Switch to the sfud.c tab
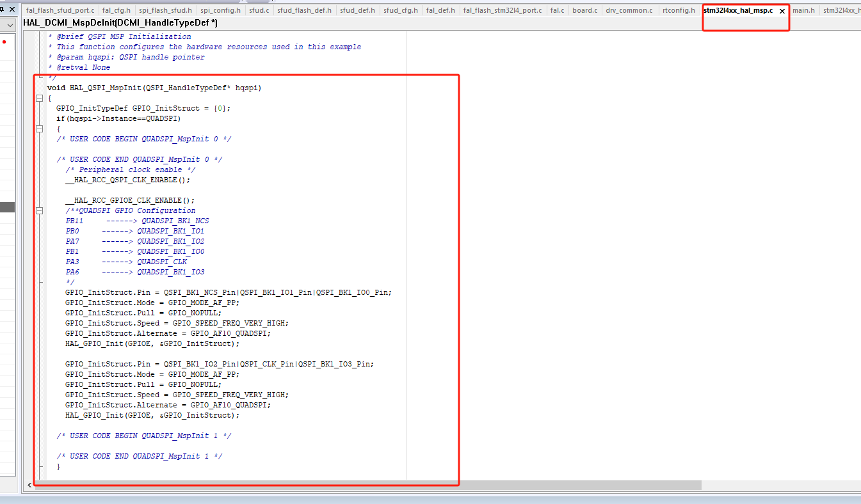The height and width of the screenshot is (504, 861). click(x=259, y=10)
